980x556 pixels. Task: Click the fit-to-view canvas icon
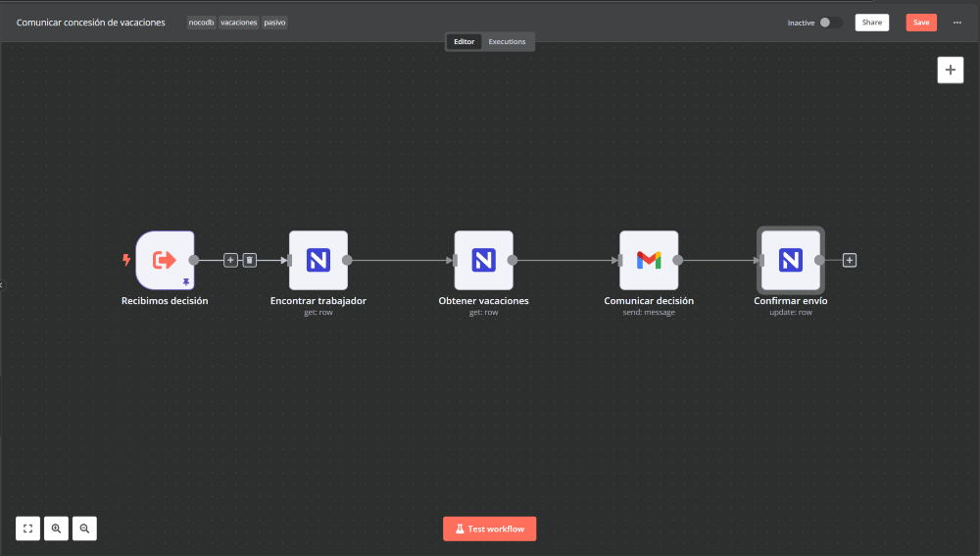[x=28, y=529]
